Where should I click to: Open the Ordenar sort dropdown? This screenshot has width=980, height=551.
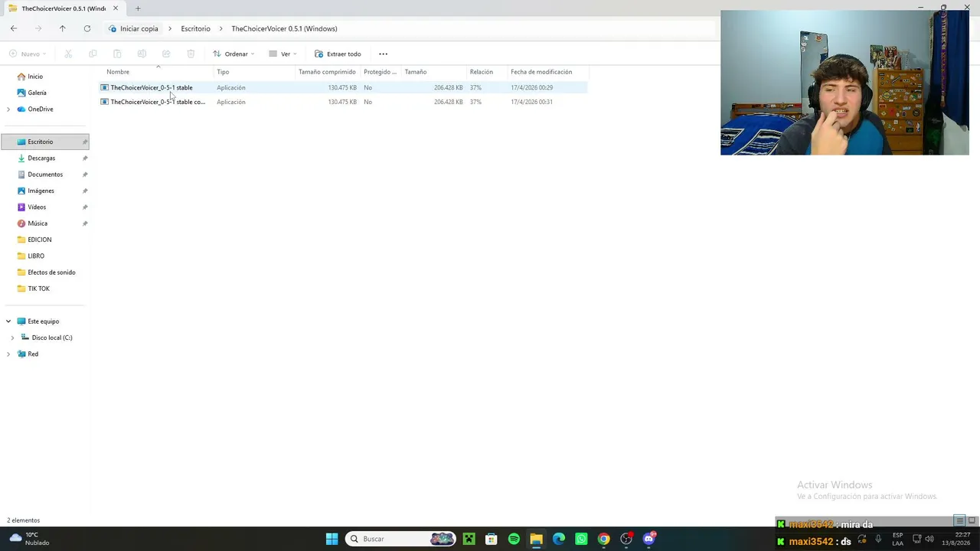click(234, 54)
